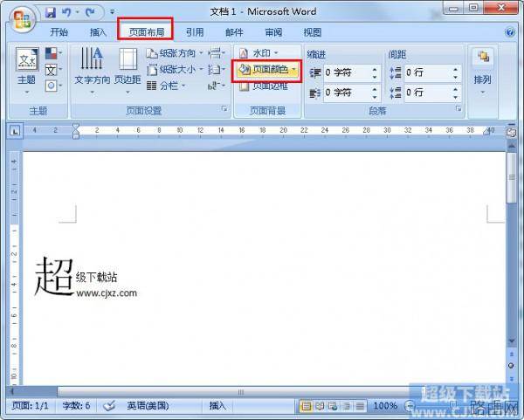This screenshot has width=524, height=420.
Task: Decrease the right indent value
Action: pos(375,96)
